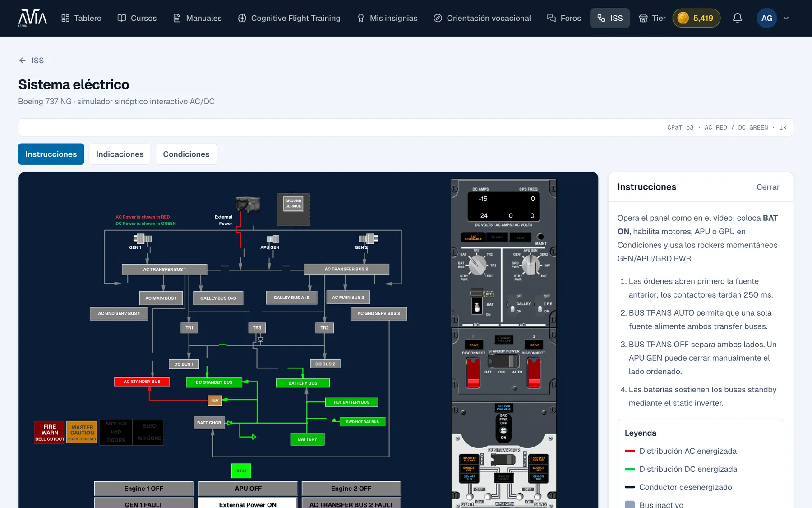Select the AC TRANSFER BUS 2 box
The width and height of the screenshot is (812, 508).
pos(346,269)
